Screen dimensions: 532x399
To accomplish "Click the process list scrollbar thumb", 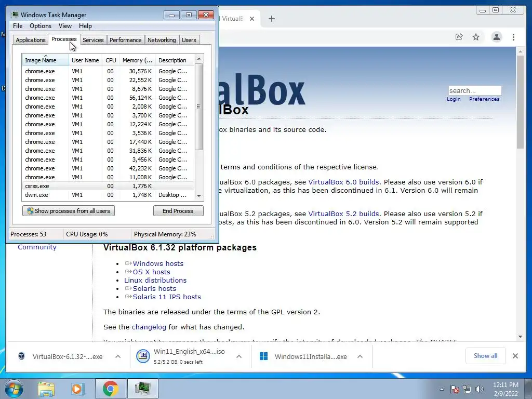I will click(199, 107).
